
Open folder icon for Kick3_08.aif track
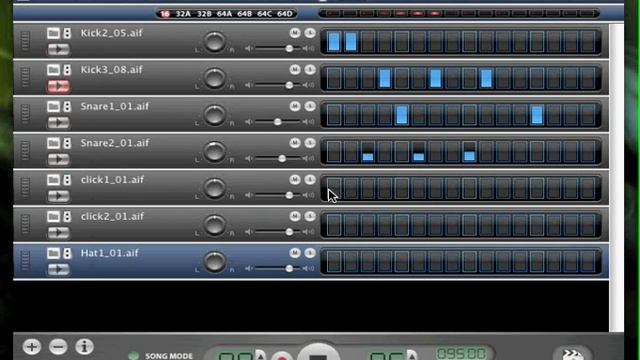[53, 70]
